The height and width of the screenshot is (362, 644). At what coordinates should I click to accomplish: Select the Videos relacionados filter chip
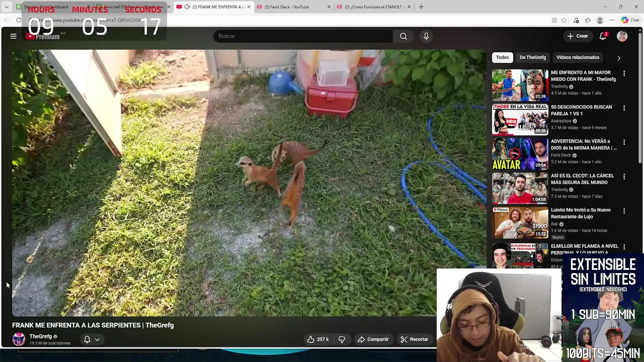(578, 57)
